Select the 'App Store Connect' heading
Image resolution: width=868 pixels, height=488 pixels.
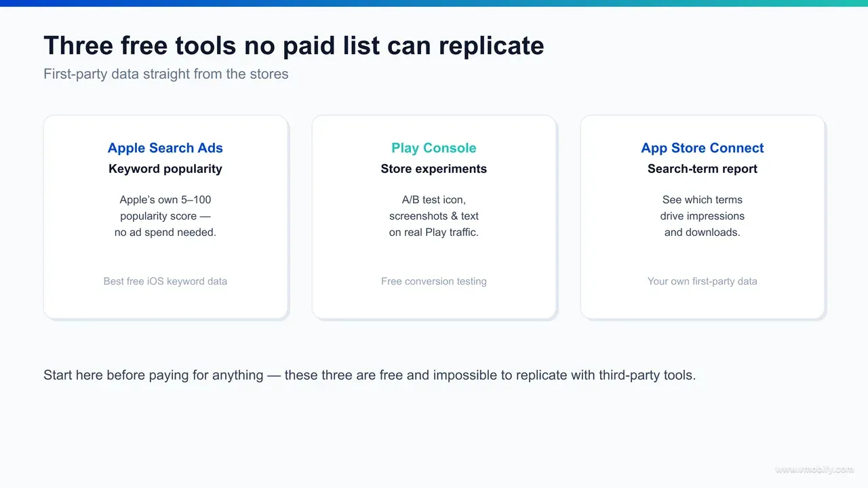703,148
